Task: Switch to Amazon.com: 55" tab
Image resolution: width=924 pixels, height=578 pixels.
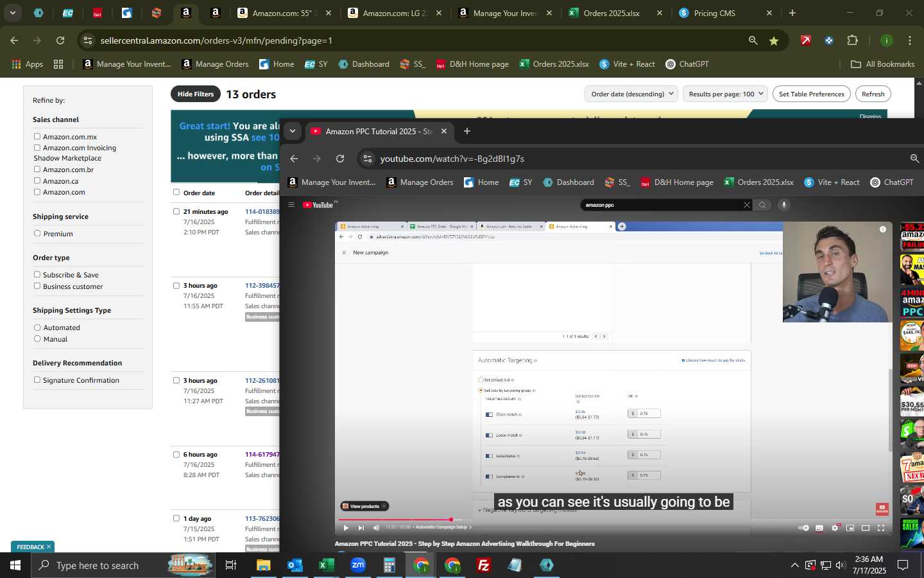Action: point(284,13)
